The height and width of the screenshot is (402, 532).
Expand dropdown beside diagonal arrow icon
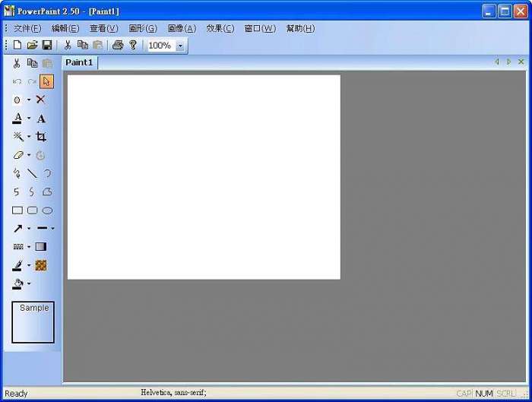[29, 228]
